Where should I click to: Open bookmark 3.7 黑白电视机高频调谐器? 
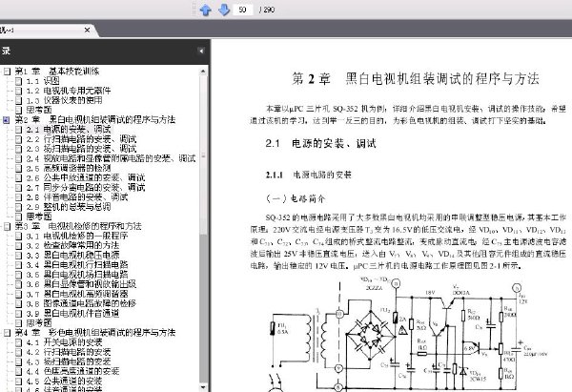click(76, 294)
